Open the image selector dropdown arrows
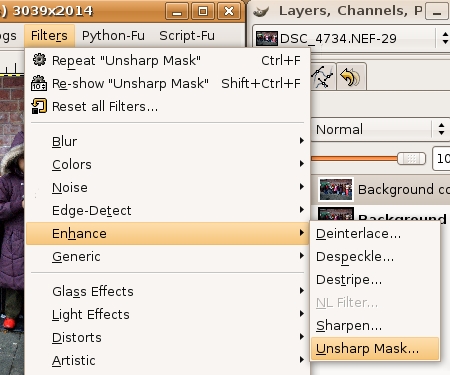Image resolution: width=450 pixels, height=375 pixels. 445,38
